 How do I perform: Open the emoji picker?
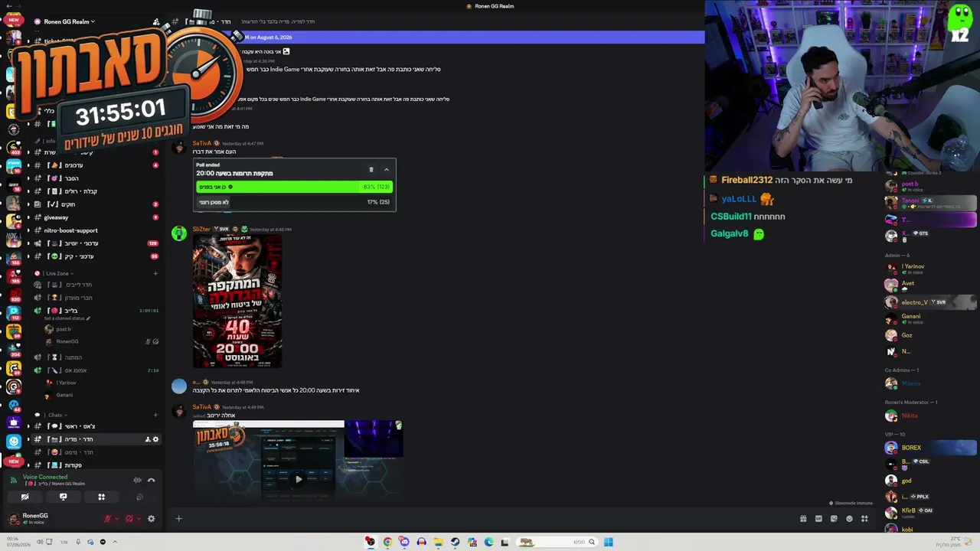click(x=849, y=519)
